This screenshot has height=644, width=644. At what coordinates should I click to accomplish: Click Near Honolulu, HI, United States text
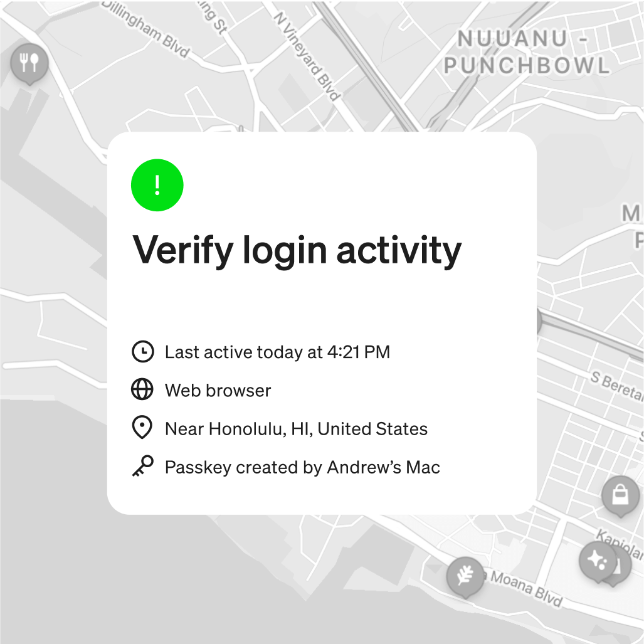point(296,429)
